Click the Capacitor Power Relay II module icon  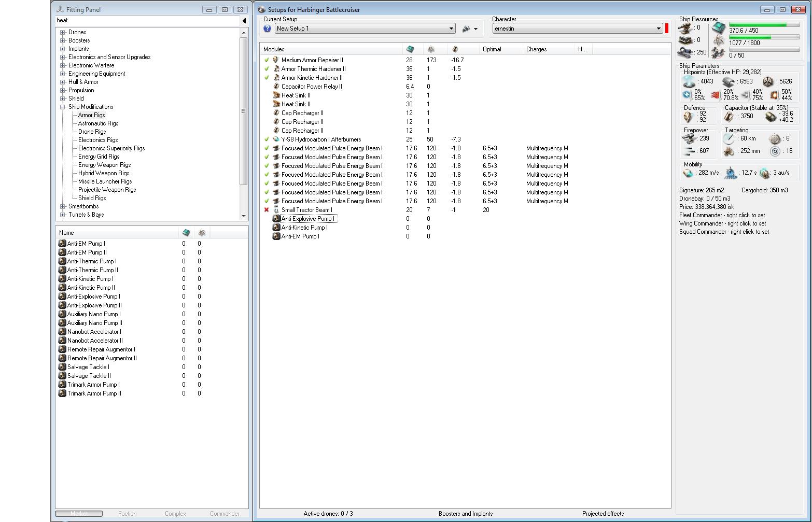pos(276,87)
